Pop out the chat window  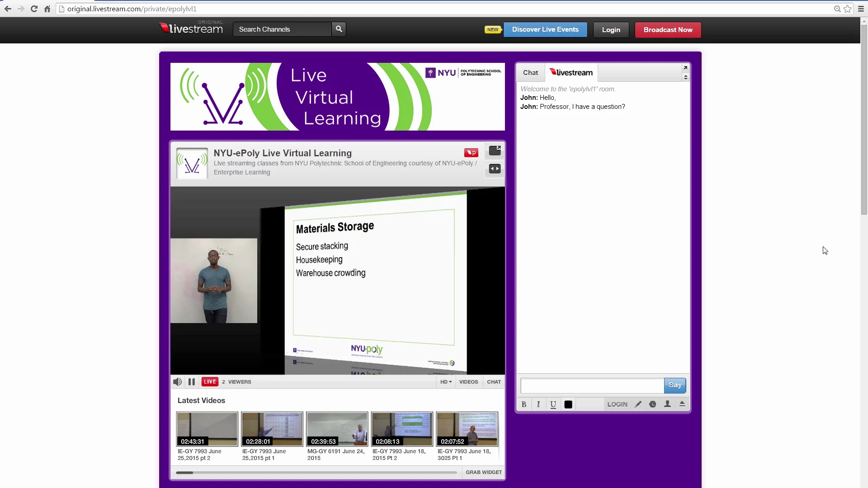click(685, 68)
